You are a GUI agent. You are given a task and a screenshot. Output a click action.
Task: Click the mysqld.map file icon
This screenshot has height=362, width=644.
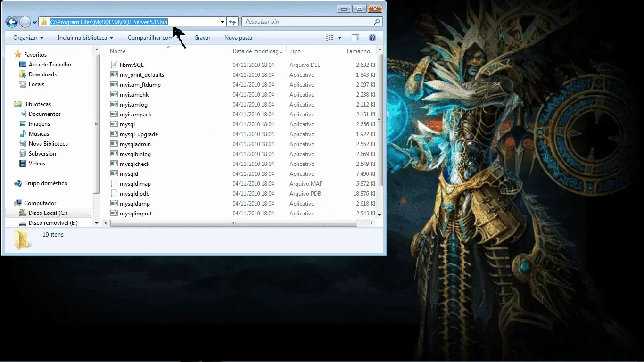[x=114, y=183]
